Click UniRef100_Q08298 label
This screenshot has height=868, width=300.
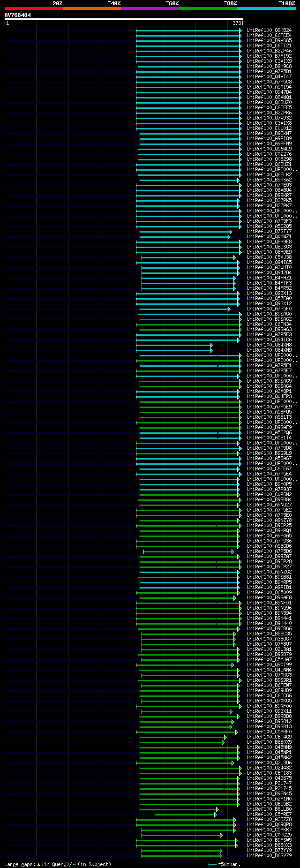tap(269, 159)
